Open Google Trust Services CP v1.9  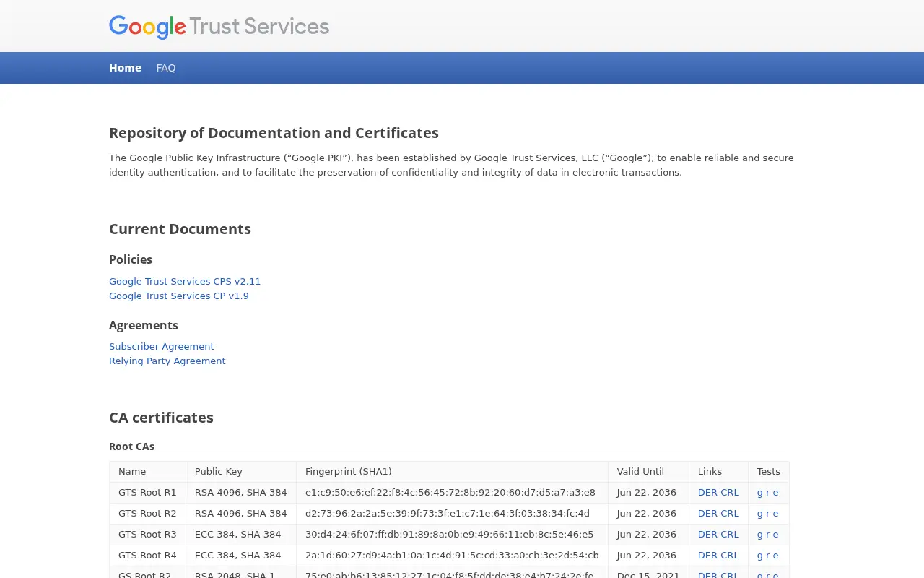coord(179,296)
